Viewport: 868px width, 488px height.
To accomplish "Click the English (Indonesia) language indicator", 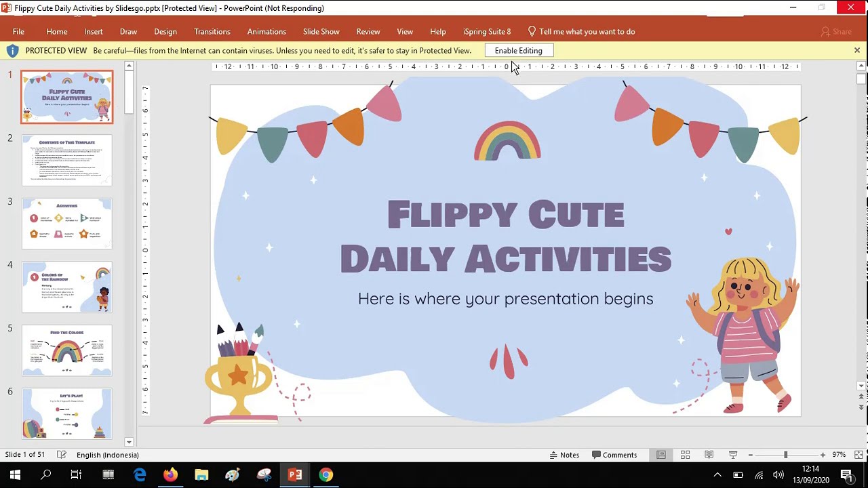I will pos(108,455).
